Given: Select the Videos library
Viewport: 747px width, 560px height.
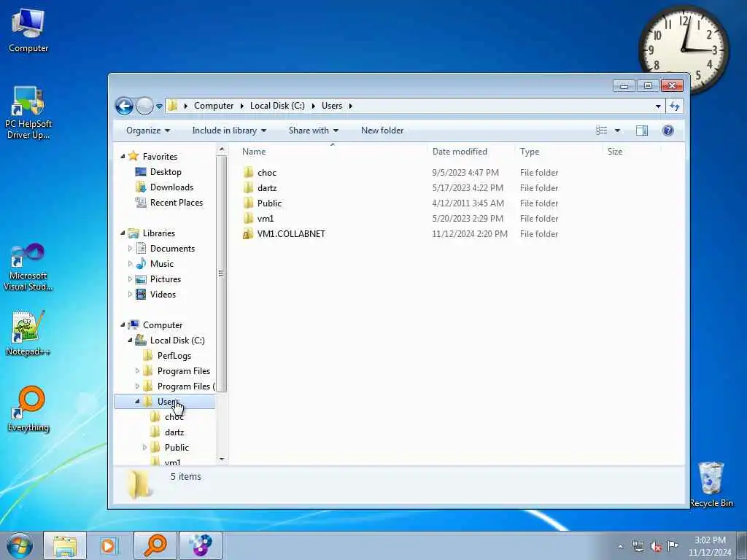Looking at the screenshot, I should coord(163,295).
